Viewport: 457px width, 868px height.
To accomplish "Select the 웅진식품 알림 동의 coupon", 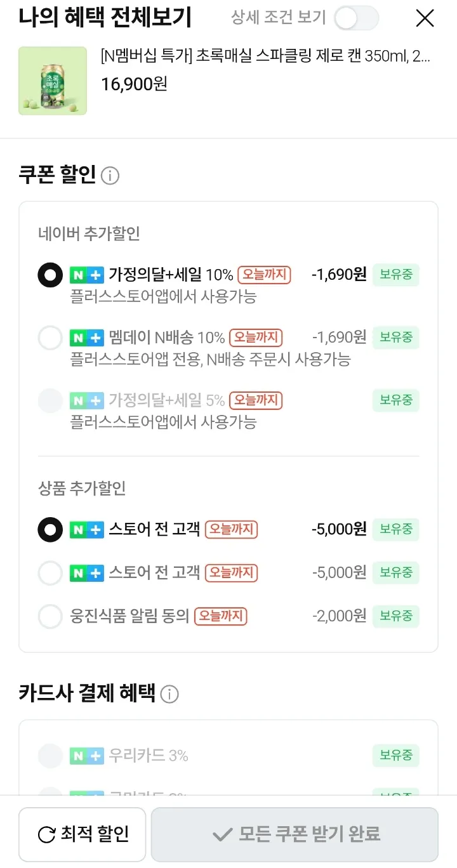I will coord(51,616).
